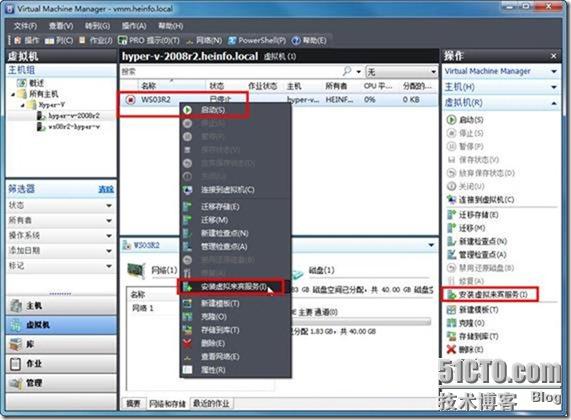Click the Properties (属性) icon in the context menu
Screen dimensions: 571x420
point(188,370)
